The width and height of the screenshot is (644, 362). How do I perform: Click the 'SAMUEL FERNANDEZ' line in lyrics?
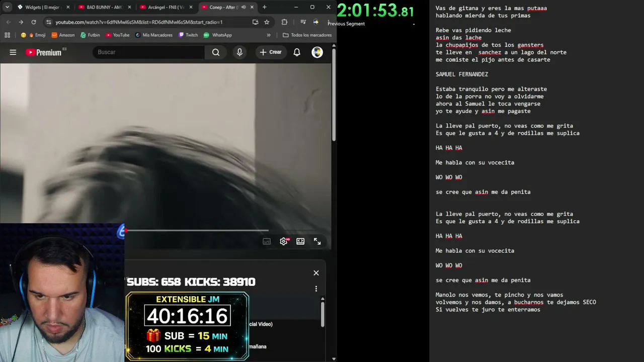pos(462,74)
